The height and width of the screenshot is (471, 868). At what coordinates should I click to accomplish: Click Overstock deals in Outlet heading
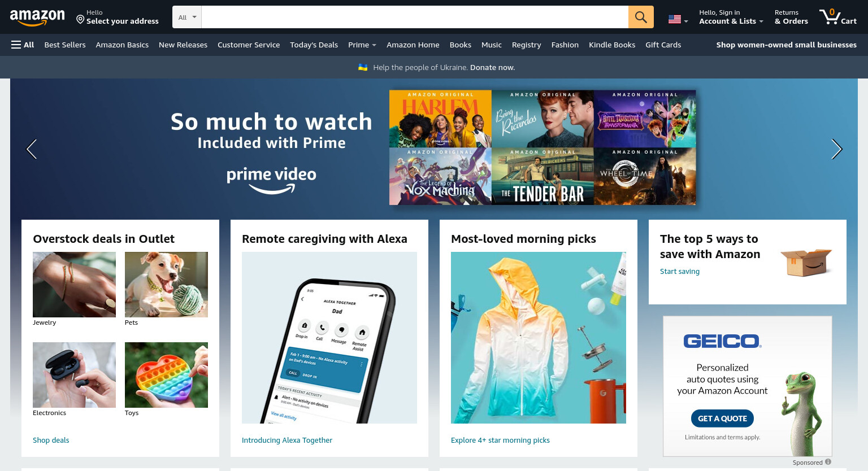[104, 239]
